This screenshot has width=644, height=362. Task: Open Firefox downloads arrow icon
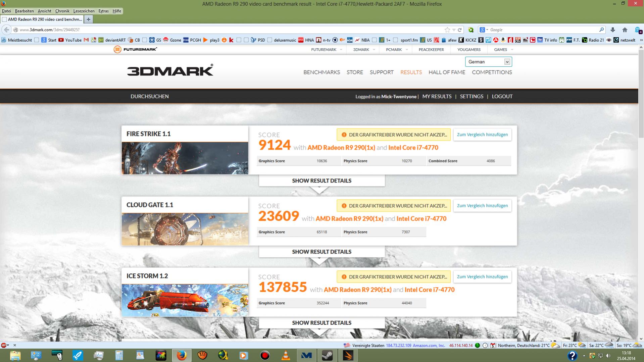tap(613, 30)
